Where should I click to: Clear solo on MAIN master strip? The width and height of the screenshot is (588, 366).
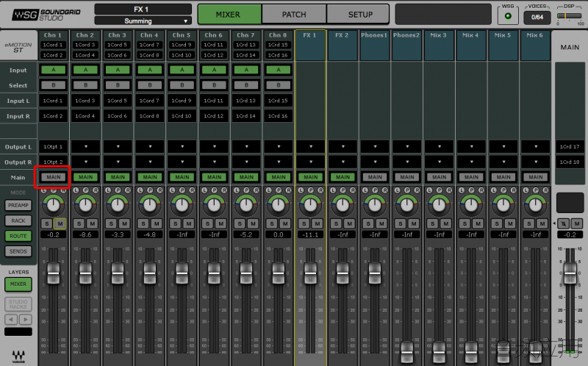click(x=564, y=224)
